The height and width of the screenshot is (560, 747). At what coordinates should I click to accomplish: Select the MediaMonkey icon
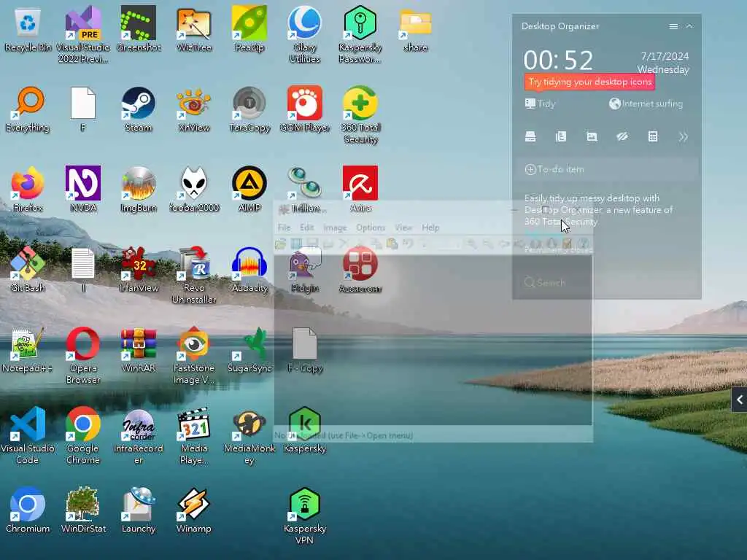(249, 436)
